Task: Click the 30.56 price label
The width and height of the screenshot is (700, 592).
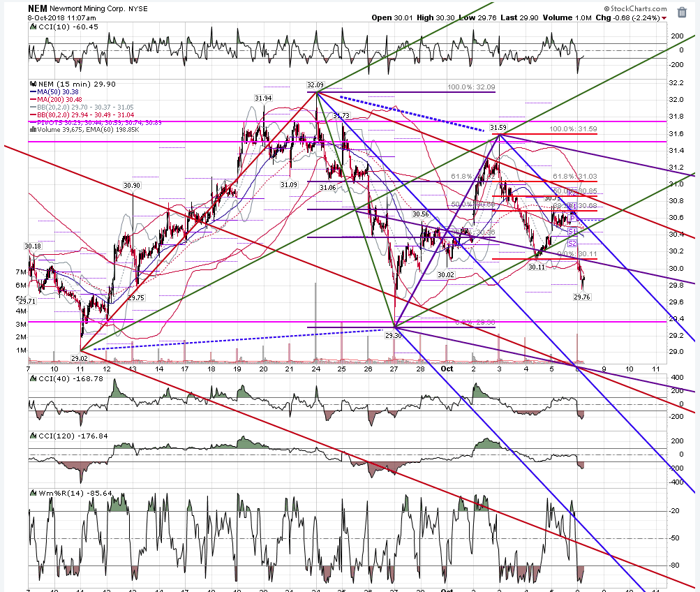Action: pos(421,214)
